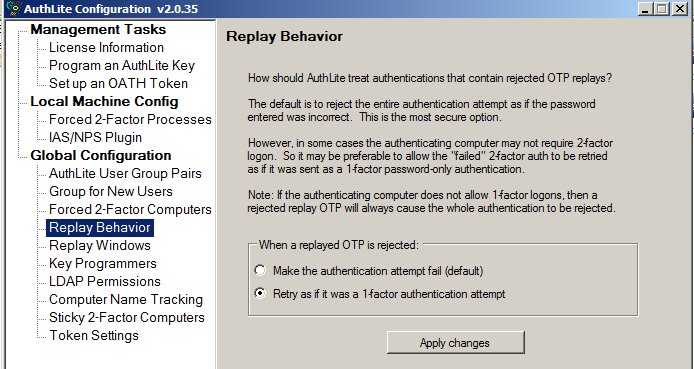Apply changes to replay behavior
Viewport: 694px width, 369px height.
(455, 342)
